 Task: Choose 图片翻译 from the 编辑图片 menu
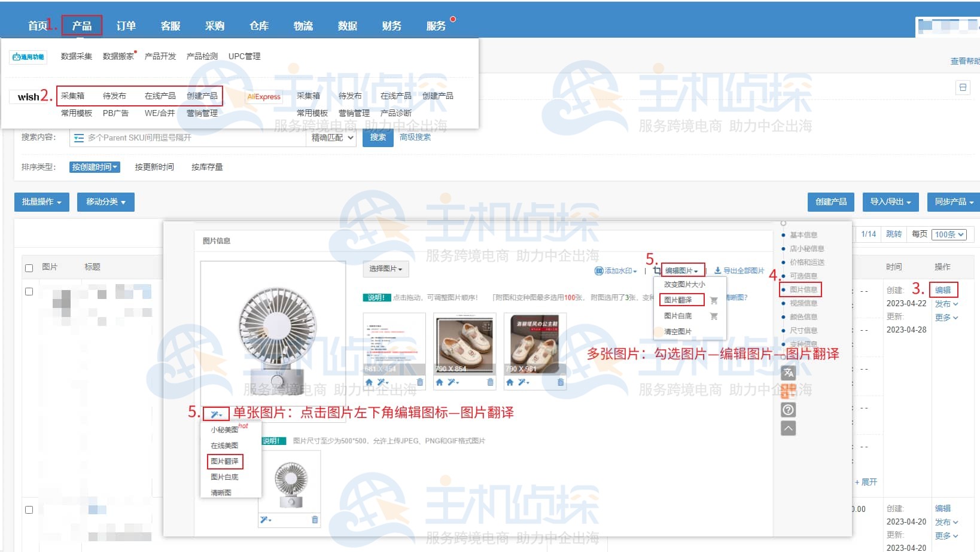[x=681, y=300]
